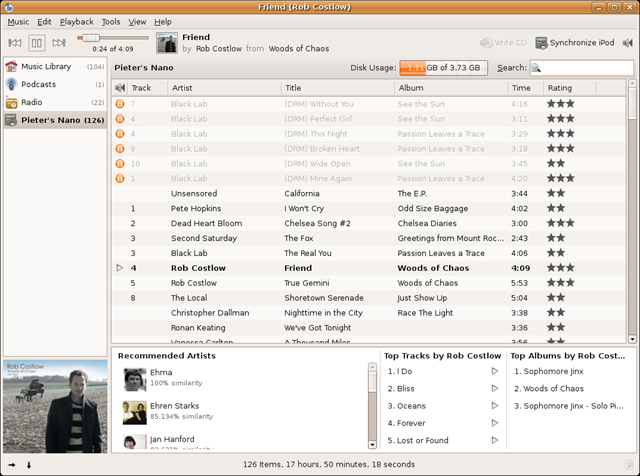The width and height of the screenshot is (640, 476).
Task: Pause the current song
Action: point(37,43)
